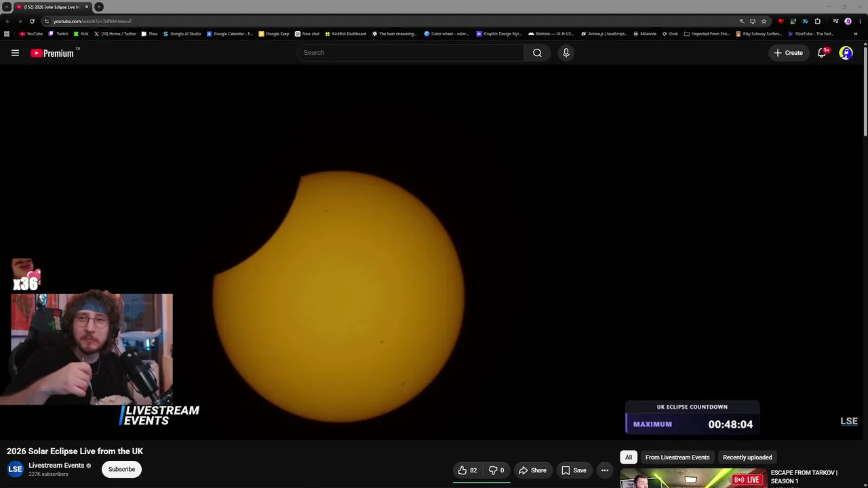Open the YouTube guide hamburger menu

click(x=15, y=53)
